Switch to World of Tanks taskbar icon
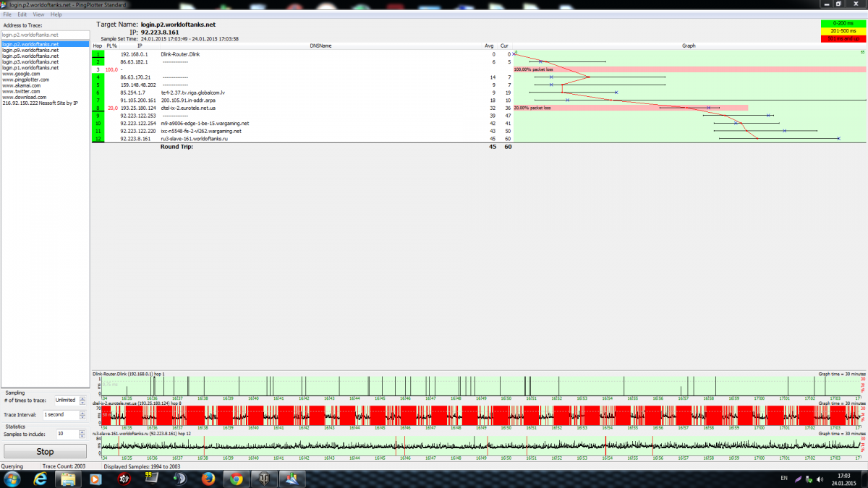This screenshot has width=868, height=488. pyautogui.click(x=264, y=479)
